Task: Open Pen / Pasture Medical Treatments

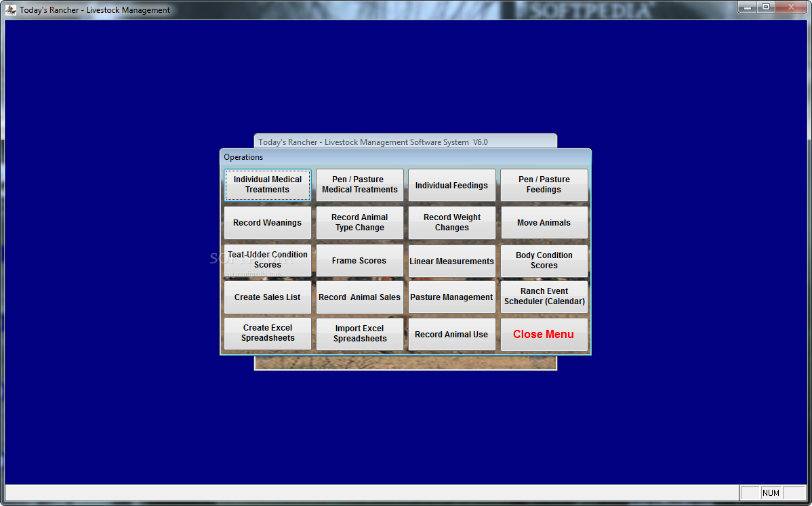Action: click(359, 185)
